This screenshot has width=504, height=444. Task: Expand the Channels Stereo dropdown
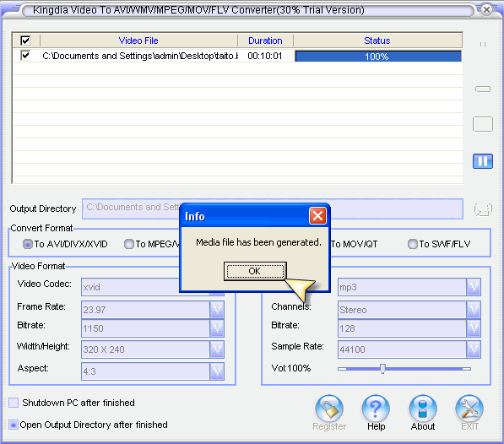474,310
